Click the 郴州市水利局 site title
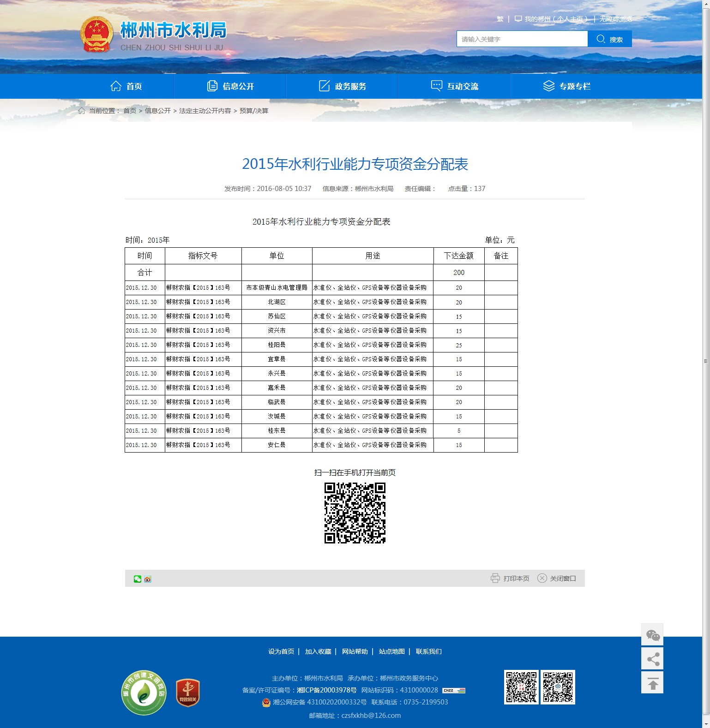The image size is (710, 728). (x=173, y=30)
